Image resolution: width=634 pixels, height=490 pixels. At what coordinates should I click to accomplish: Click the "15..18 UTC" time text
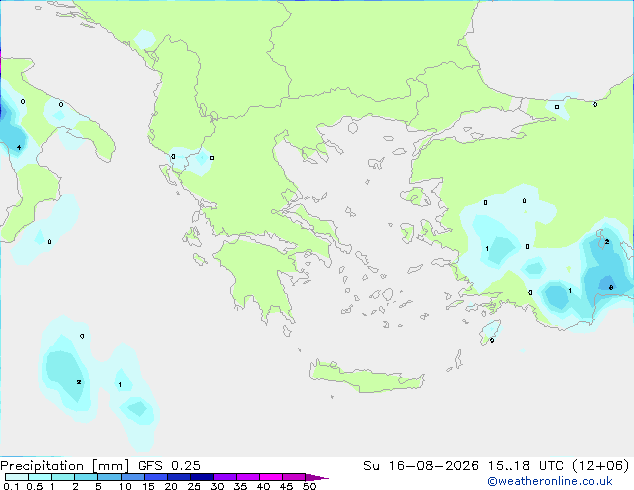pyautogui.click(x=526, y=466)
